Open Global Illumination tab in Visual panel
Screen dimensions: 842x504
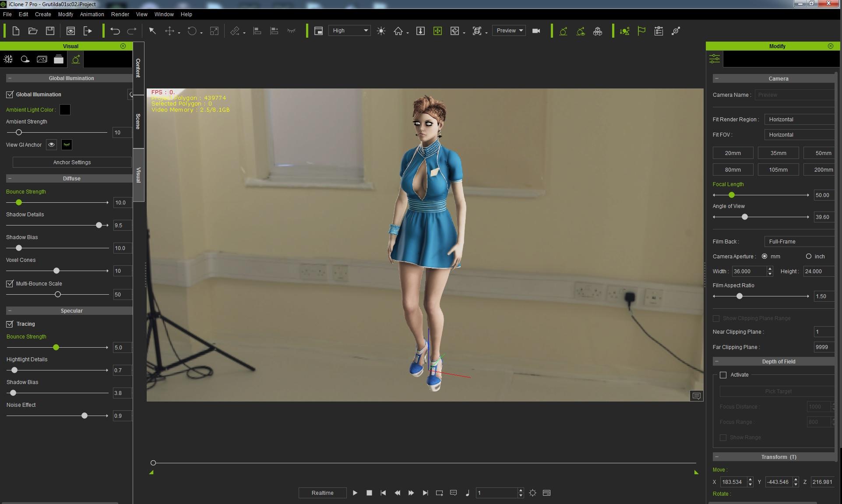76,59
